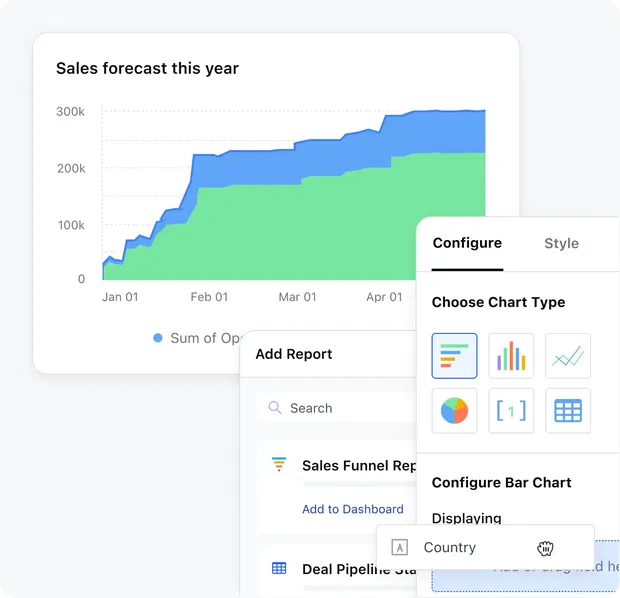Click the blue area of the forecast chart
Image resolution: width=620 pixels, height=598 pixels.
(336, 156)
